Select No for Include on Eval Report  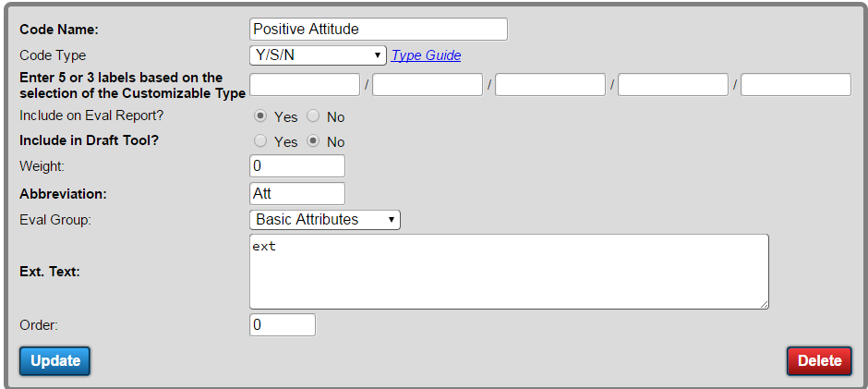click(x=313, y=116)
